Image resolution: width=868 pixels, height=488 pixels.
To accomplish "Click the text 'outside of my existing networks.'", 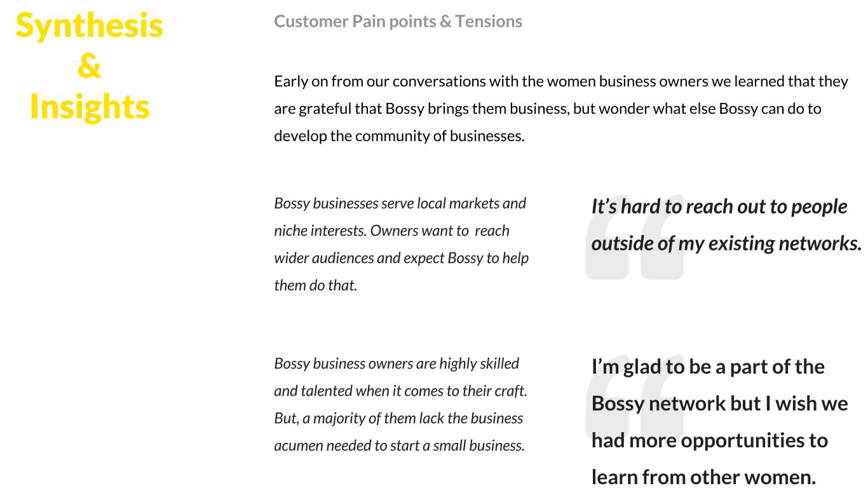I will (x=726, y=243).
